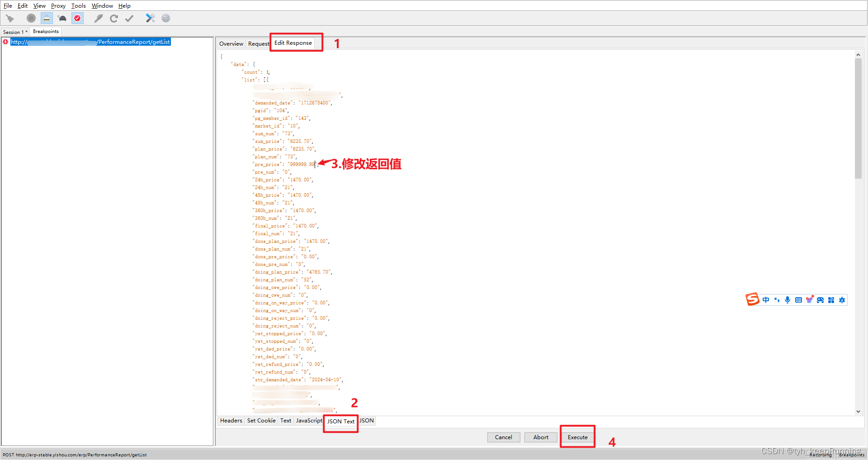The width and height of the screenshot is (868, 460).
Task: Open the Set Cookie bottom tab
Action: (261, 420)
